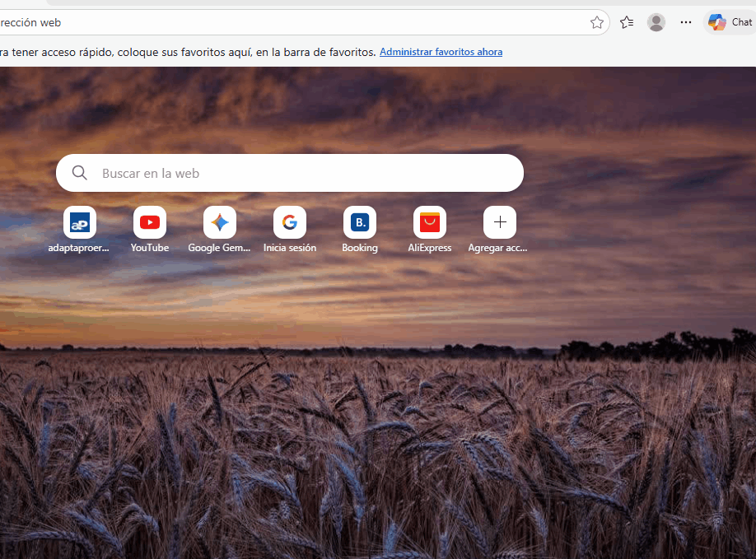
Task: Launch the Google Gemini shortcut icon
Action: pos(220,222)
